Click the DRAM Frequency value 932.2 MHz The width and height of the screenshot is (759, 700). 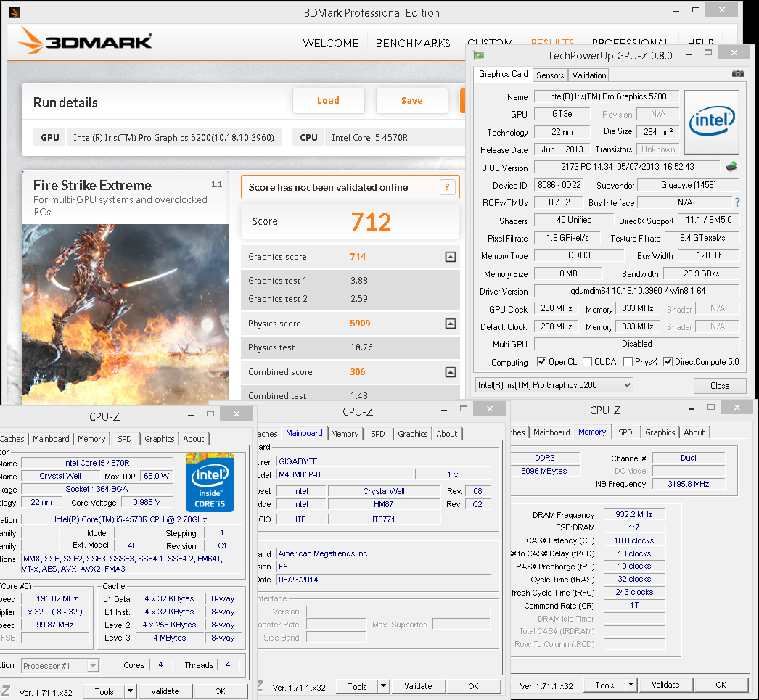coord(634,515)
